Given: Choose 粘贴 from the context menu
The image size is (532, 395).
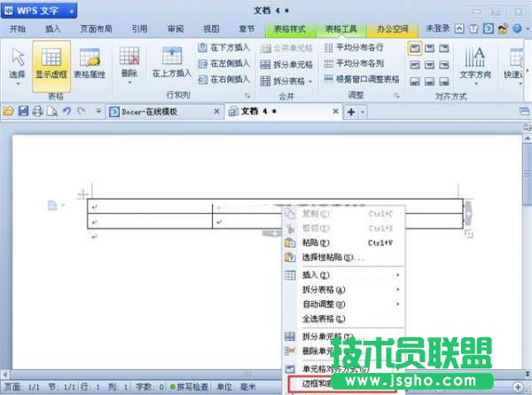Looking at the screenshot, I should pyautogui.click(x=317, y=242).
